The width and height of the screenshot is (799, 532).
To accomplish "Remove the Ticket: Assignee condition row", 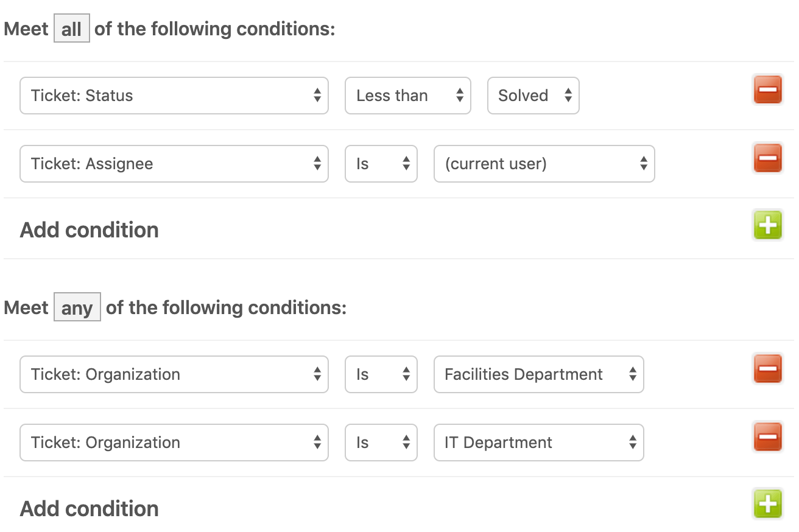I will [767, 158].
